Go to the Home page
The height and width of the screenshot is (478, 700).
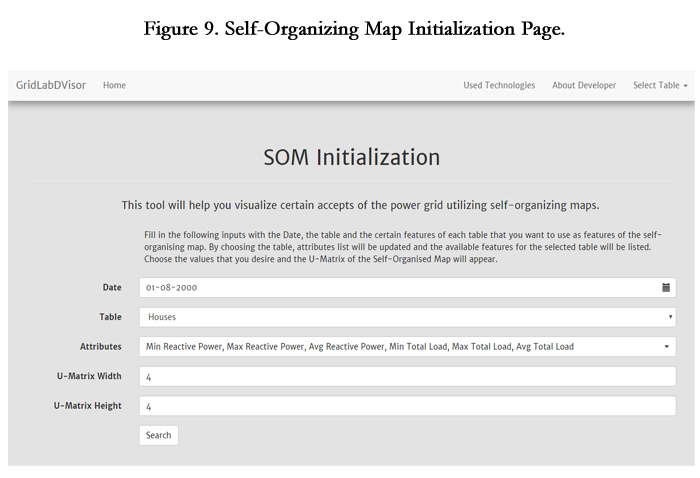coord(114,85)
